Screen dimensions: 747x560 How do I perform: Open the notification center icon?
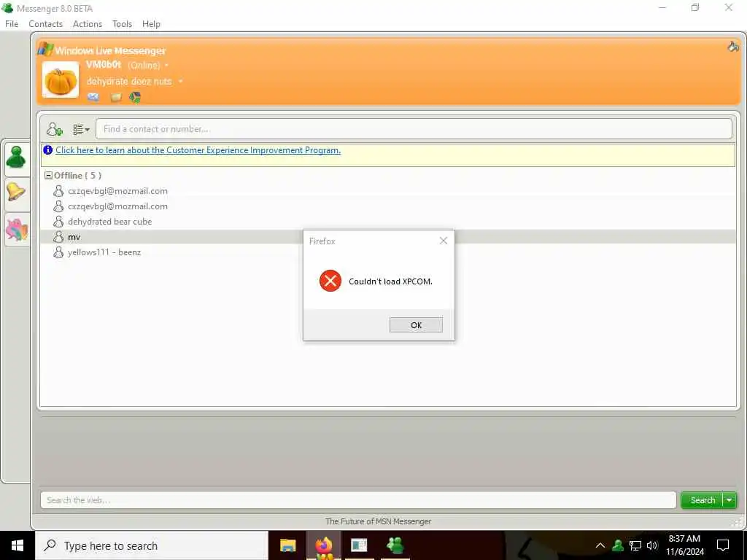[x=723, y=545]
